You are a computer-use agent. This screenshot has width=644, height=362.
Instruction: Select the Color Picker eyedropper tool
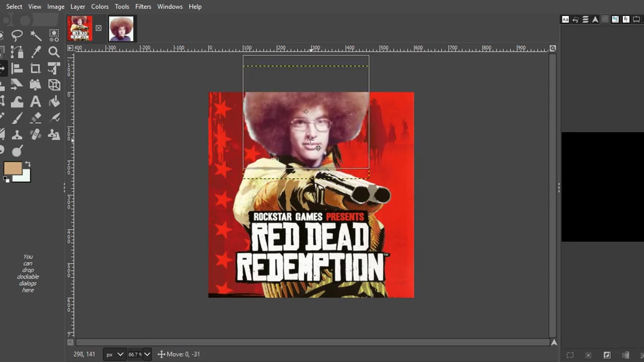point(36,52)
